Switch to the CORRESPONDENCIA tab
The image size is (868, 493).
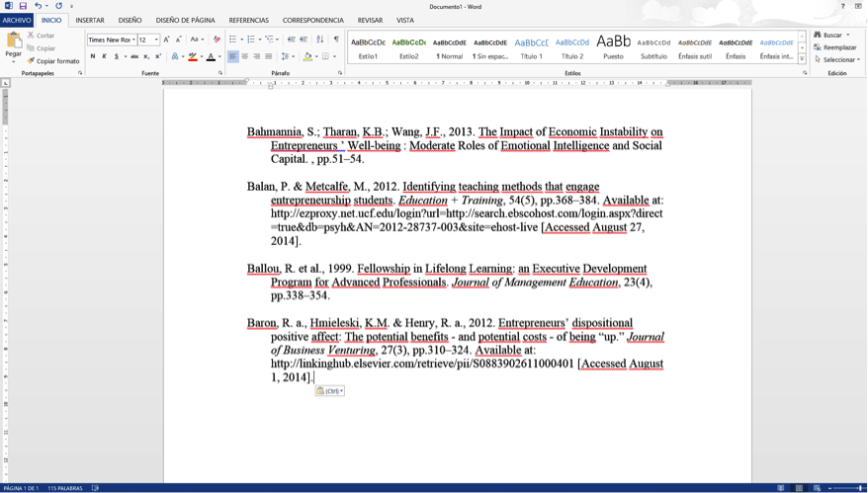(x=312, y=20)
